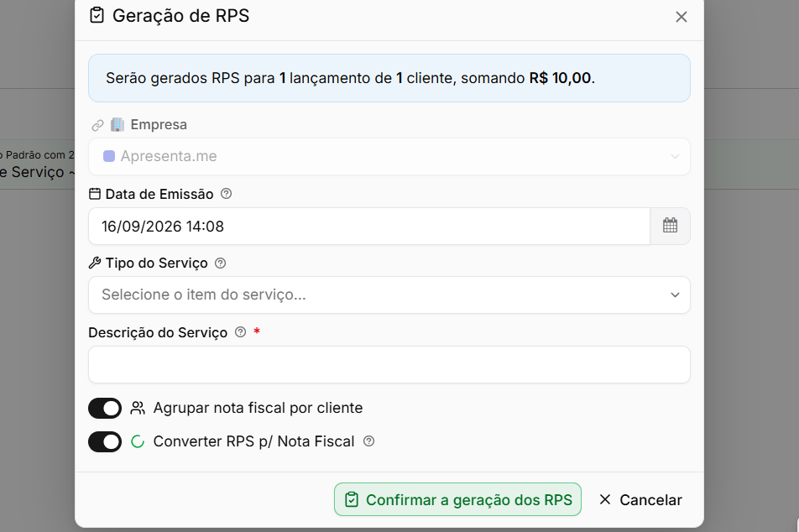799x532 pixels.
Task: Show help for Tipo do Serviço
Action: (x=220, y=263)
